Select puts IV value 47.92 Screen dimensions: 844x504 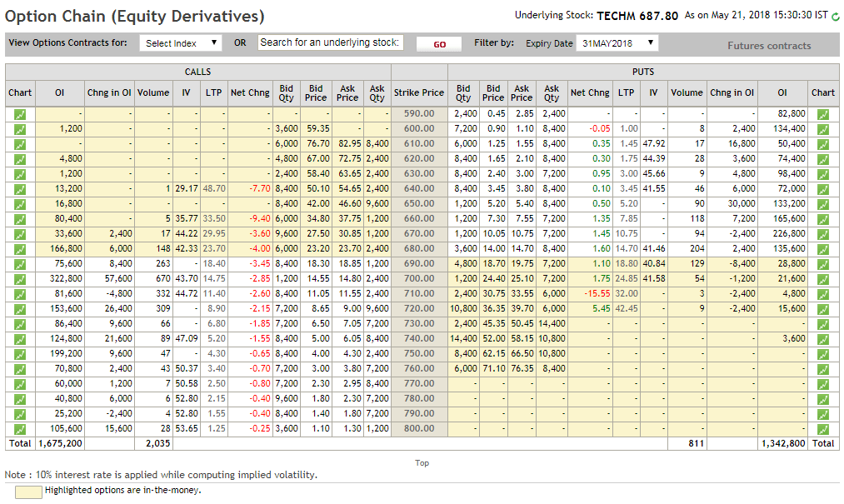click(x=654, y=144)
